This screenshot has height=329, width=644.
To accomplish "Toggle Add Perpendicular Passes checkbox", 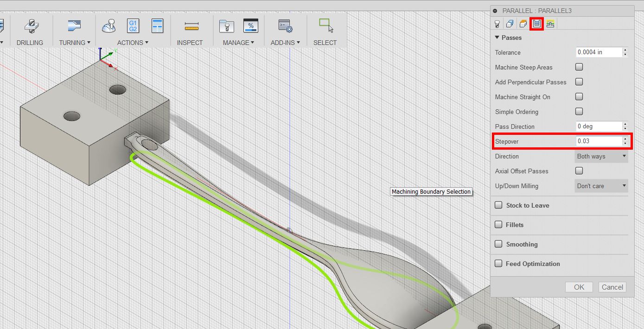I will [579, 82].
